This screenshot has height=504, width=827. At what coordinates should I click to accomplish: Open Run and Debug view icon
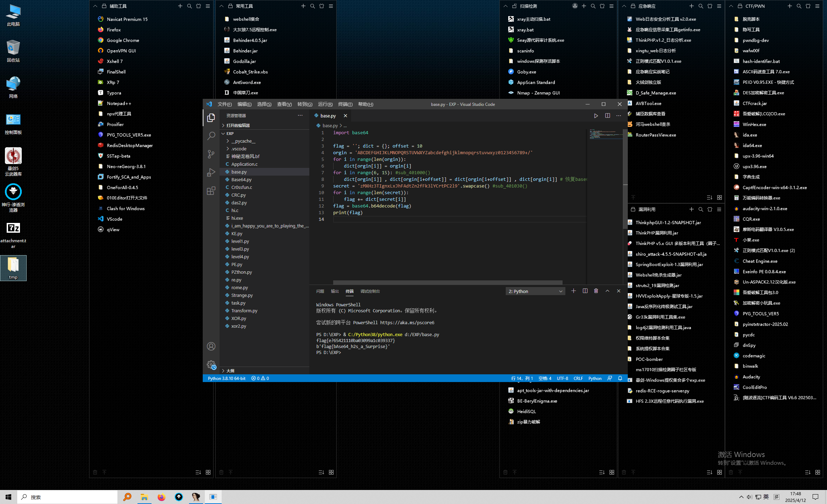click(x=211, y=172)
